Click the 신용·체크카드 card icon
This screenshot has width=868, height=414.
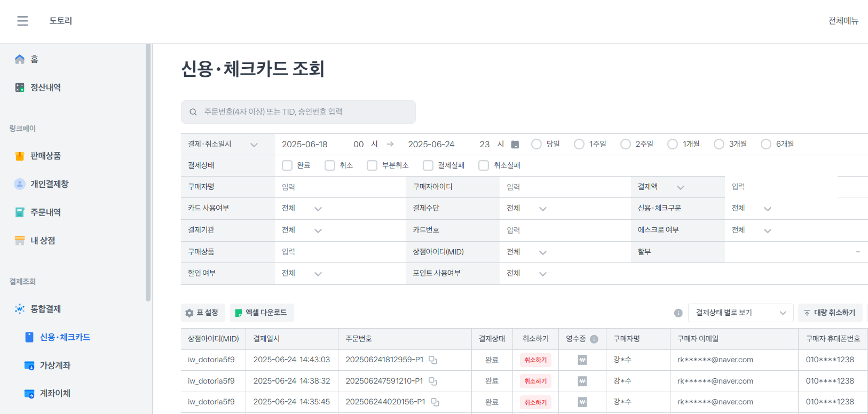[29, 337]
